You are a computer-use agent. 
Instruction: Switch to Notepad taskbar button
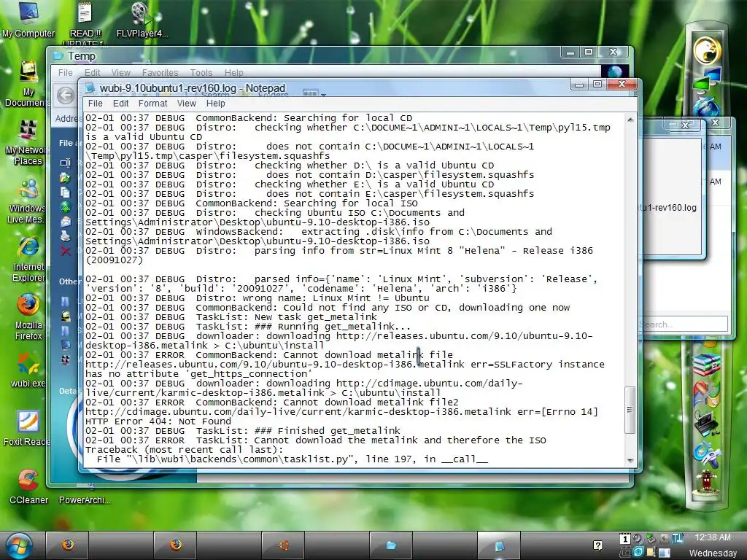click(x=499, y=545)
